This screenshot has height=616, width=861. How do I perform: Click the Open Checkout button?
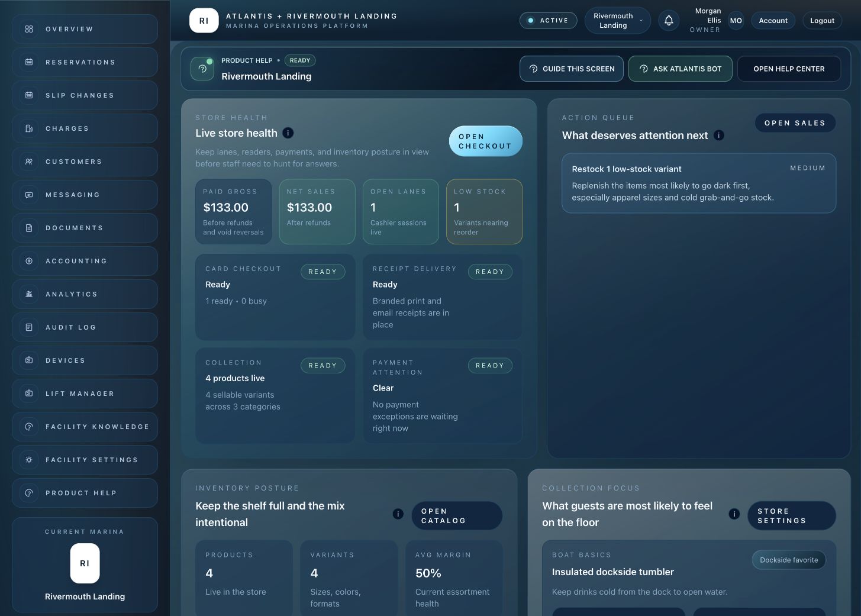point(486,141)
